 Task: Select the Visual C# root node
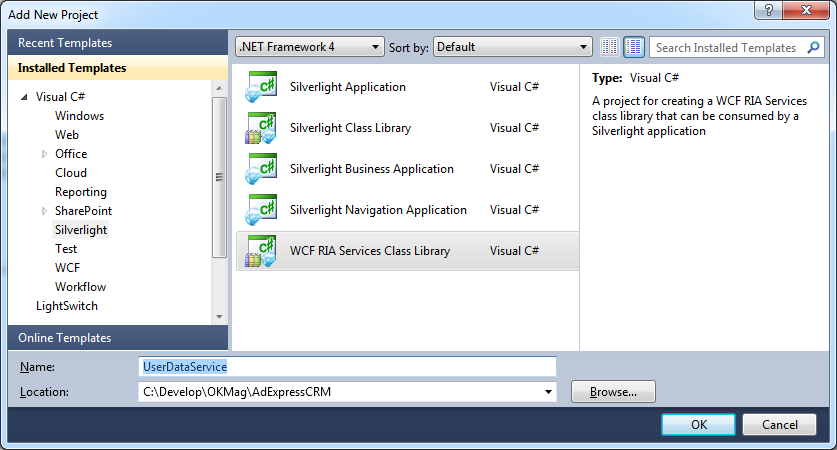60,97
